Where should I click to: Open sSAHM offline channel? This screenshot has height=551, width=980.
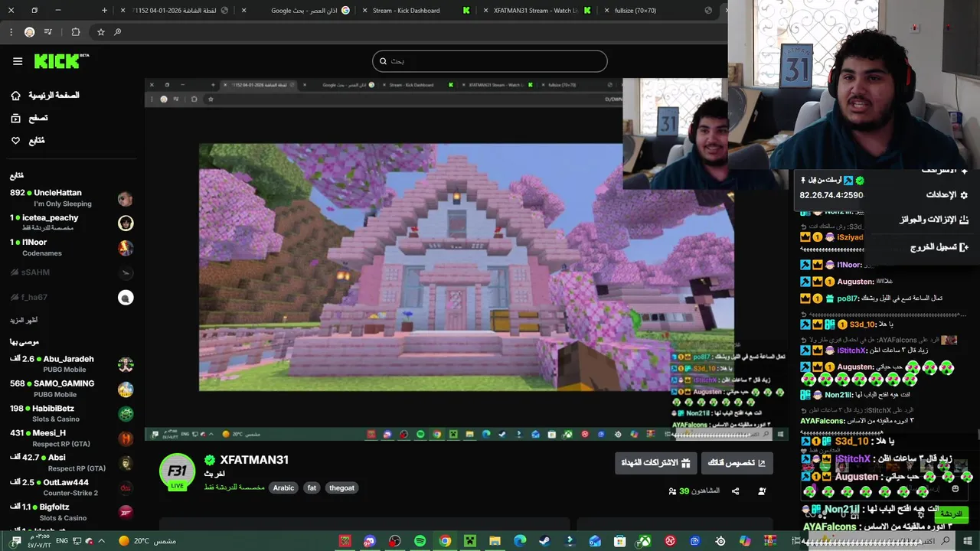pyautogui.click(x=72, y=272)
